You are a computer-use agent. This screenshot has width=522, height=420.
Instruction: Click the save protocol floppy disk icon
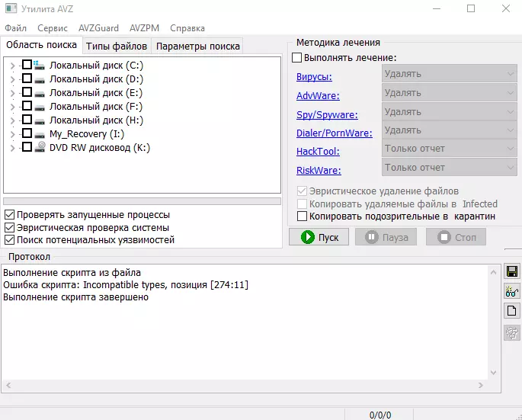click(x=512, y=271)
